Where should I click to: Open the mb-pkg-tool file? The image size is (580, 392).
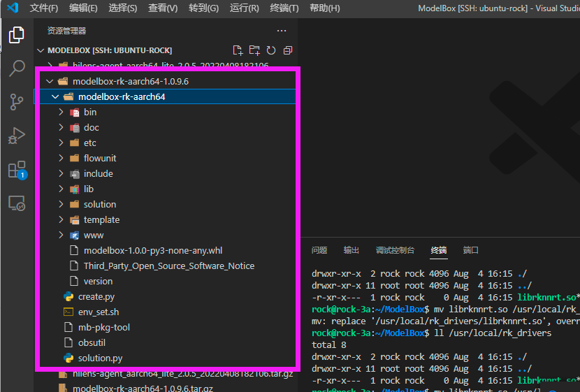coord(104,328)
